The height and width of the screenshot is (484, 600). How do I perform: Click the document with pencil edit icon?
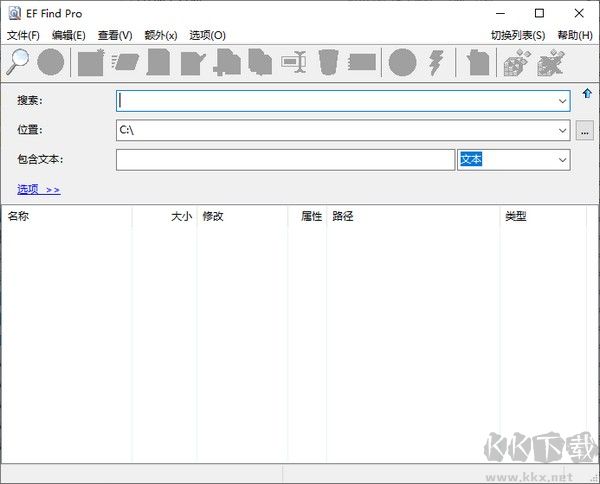point(193,64)
